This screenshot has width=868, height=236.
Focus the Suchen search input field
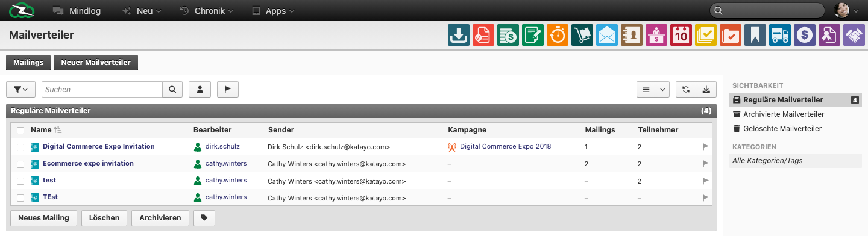(102, 89)
